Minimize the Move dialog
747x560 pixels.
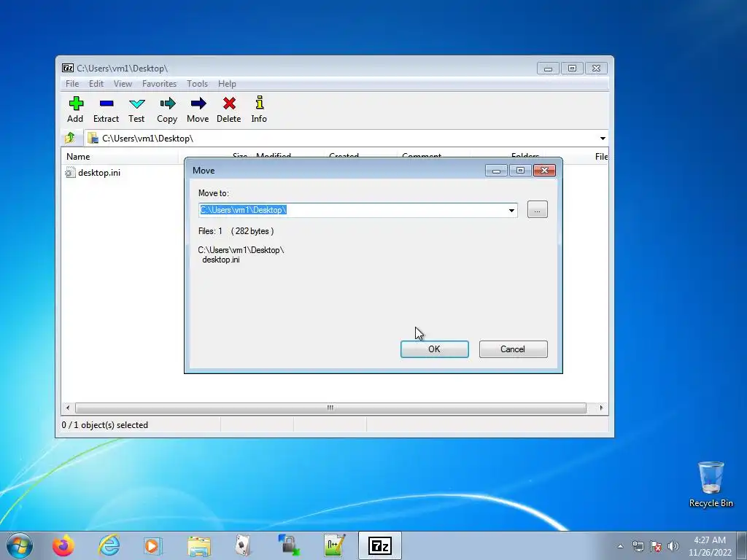click(496, 170)
